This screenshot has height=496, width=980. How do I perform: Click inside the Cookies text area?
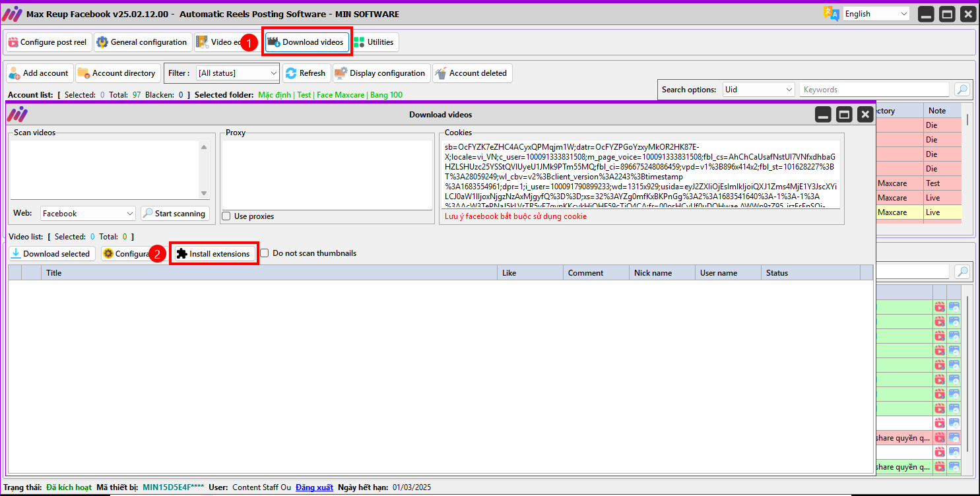tap(641, 174)
